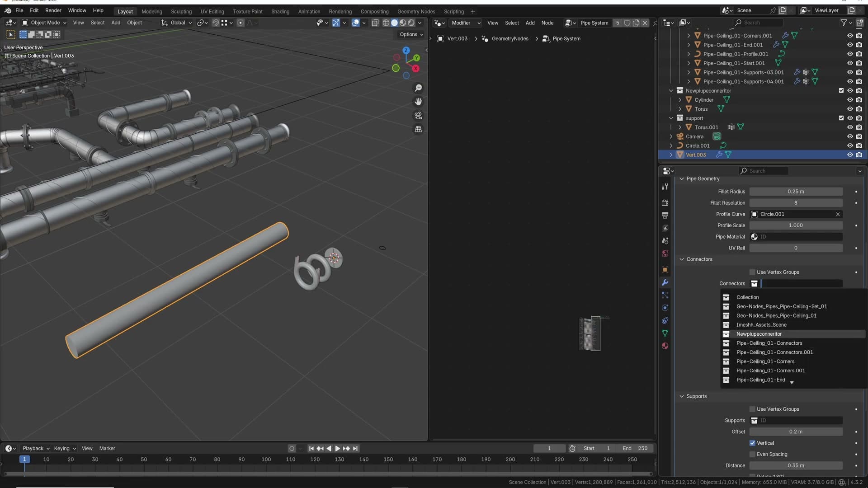This screenshot has width=868, height=488.
Task: Adjust the Distance 0.35 m slider
Action: click(796, 465)
